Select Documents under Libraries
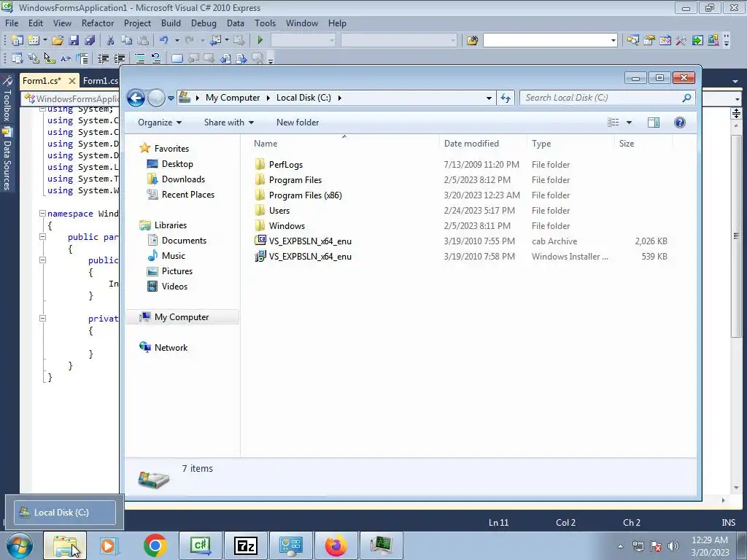Image resolution: width=747 pixels, height=560 pixels. pos(184,241)
